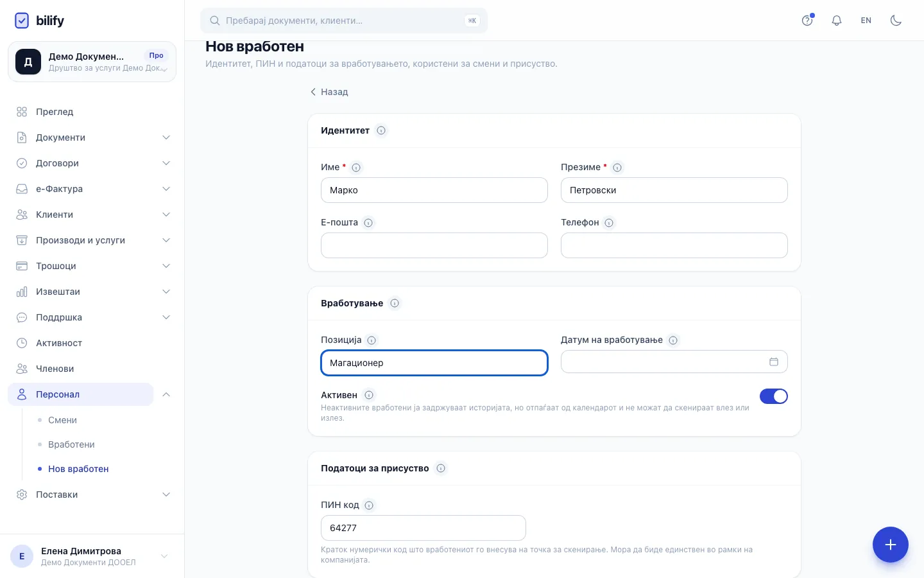The width and height of the screenshot is (924, 578).
Task: Switch language with the EN button
Action: (x=866, y=21)
